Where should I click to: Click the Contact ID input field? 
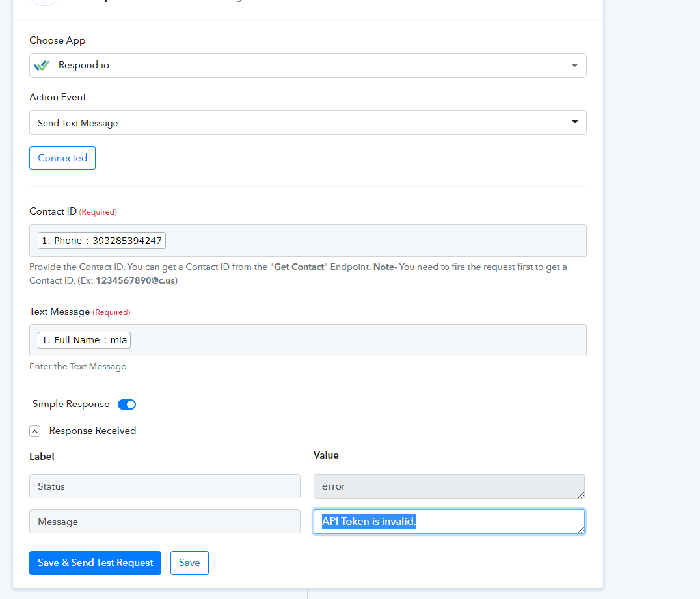coord(308,241)
